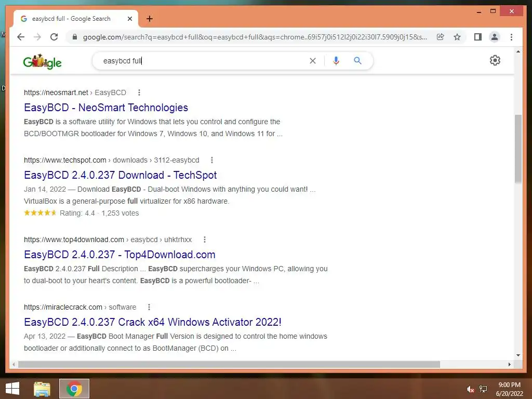Image resolution: width=532 pixels, height=399 pixels.
Task: Start voice search with microphone
Action: coord(336,61)
